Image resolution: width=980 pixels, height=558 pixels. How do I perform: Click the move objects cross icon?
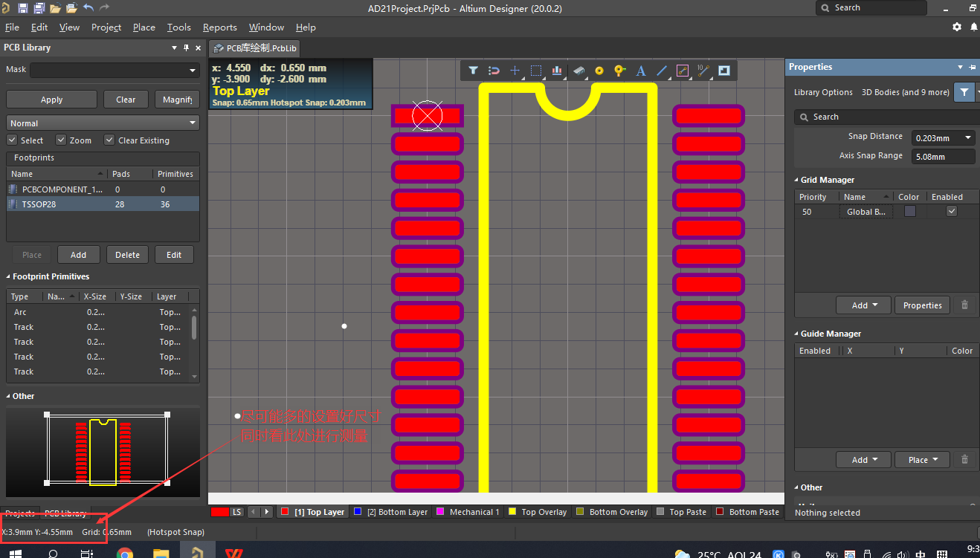point(515,71)
